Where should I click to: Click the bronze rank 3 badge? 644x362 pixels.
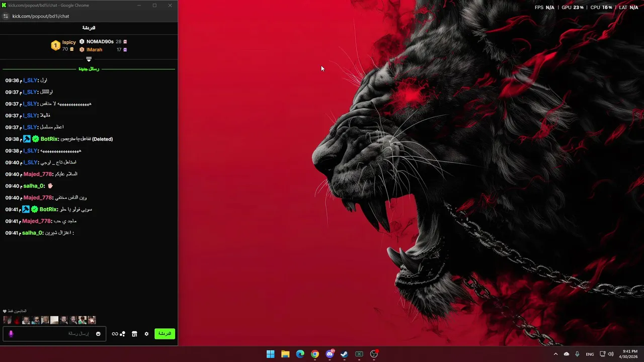[x=82, y=50]
